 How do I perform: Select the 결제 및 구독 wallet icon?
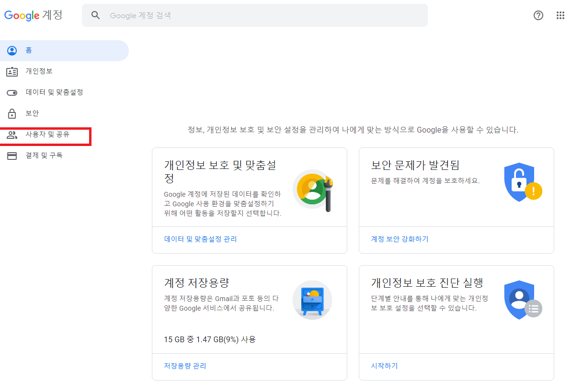coord(12,155)
